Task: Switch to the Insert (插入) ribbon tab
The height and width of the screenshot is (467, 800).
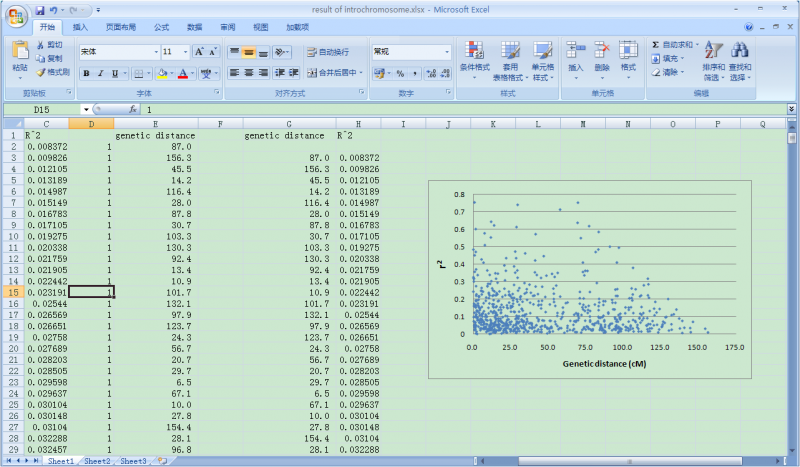Action: point(80,27)
